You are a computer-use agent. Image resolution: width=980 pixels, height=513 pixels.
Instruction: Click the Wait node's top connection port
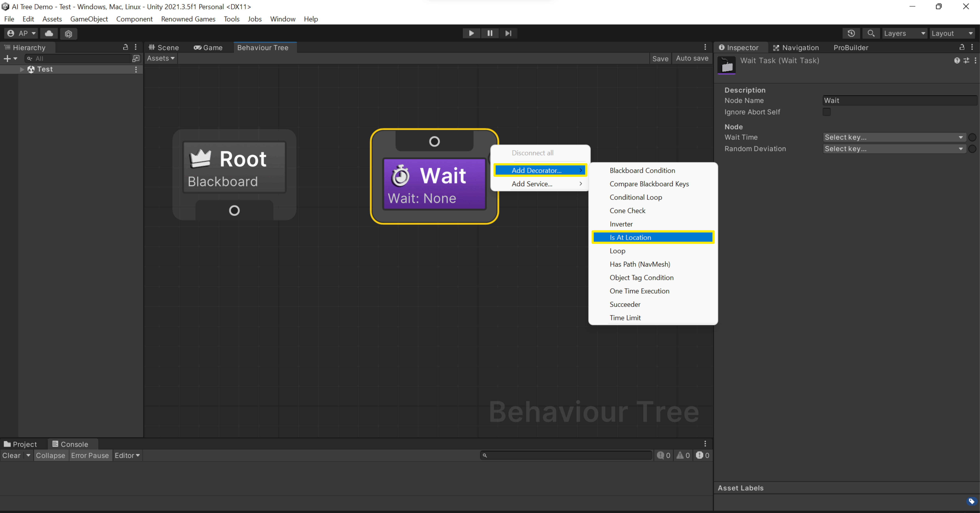434,141
